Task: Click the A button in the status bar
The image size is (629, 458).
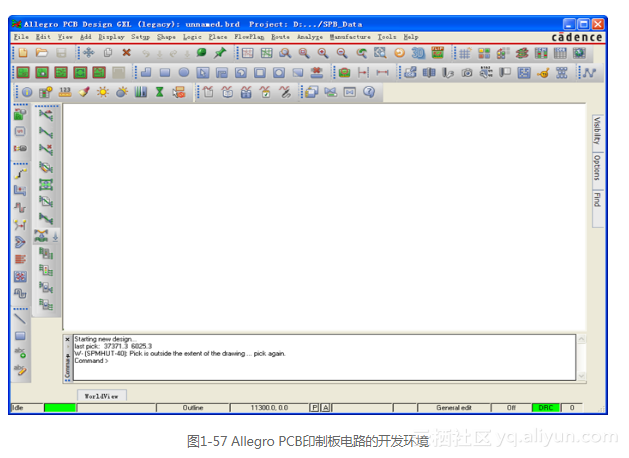Action: pos(326,408)
